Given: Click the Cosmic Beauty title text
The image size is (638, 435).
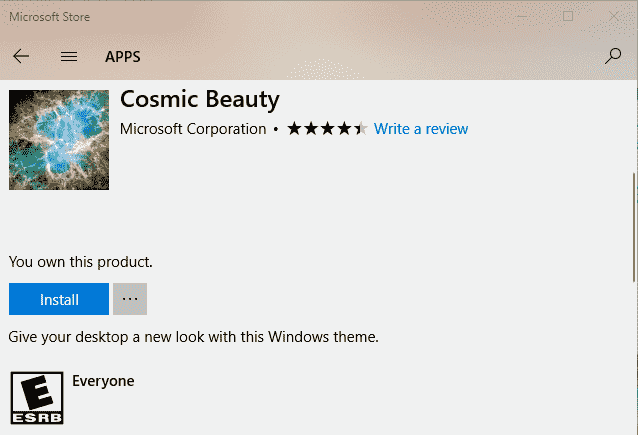Looking at the screenshot, I should point(200,99).
